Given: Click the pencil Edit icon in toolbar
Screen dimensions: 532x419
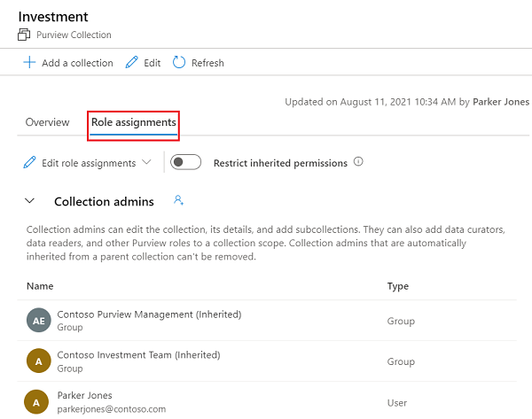Looking at the screenshot, I should [x=132, y=63].
